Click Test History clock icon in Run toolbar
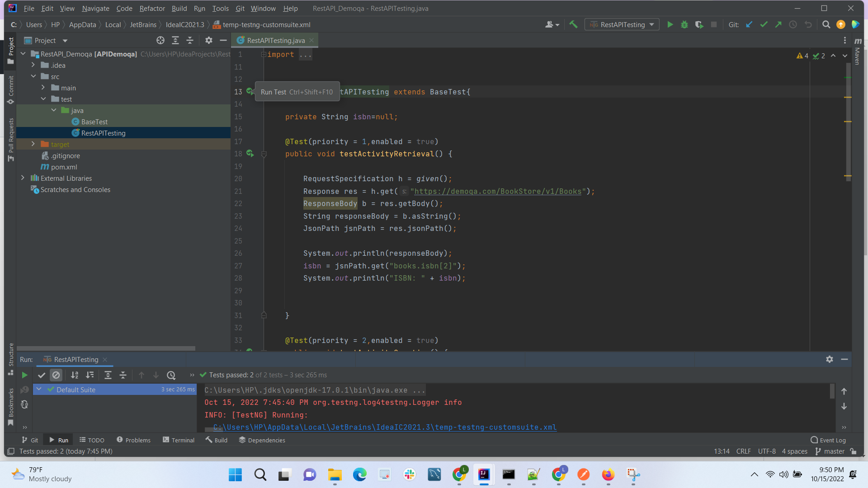Image resolution: width=868 pixels, height=488 pixels. tap(171, 375)
